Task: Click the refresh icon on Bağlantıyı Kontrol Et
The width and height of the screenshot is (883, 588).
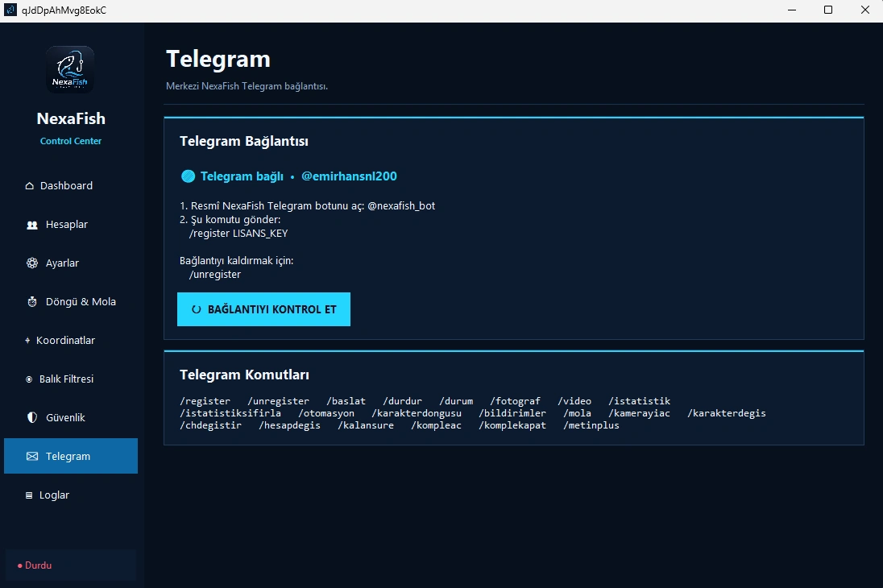Action: pos(196,309)
